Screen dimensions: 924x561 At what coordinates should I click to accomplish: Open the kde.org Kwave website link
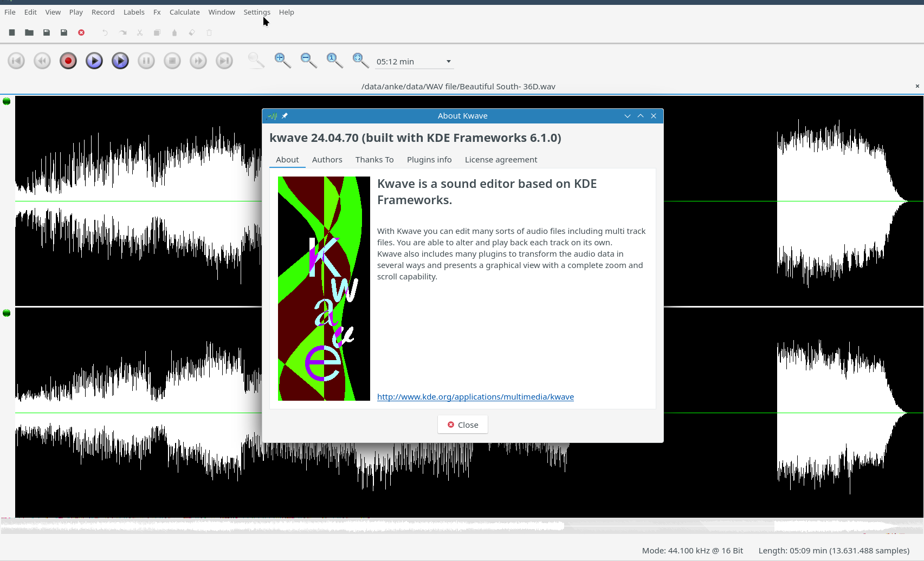475,397
